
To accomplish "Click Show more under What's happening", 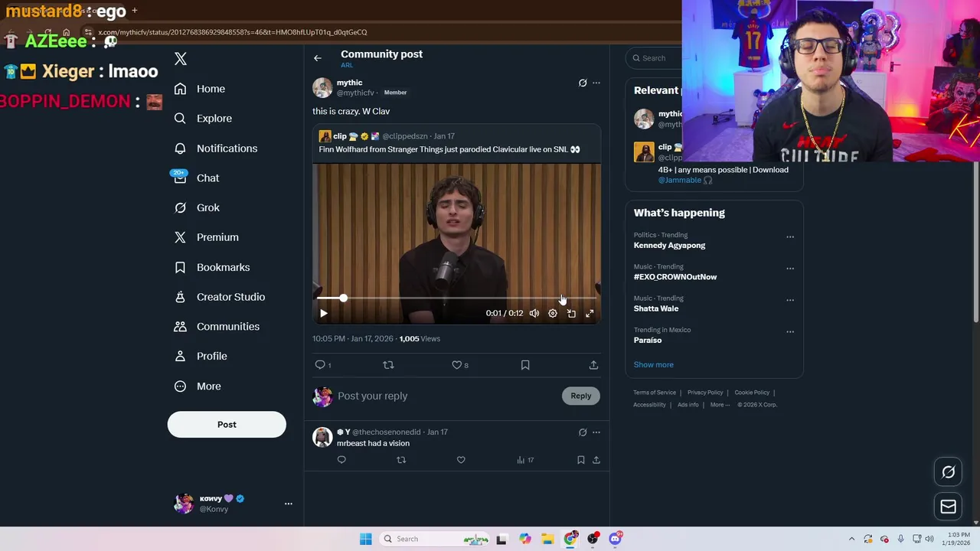I will coord(654,365).
